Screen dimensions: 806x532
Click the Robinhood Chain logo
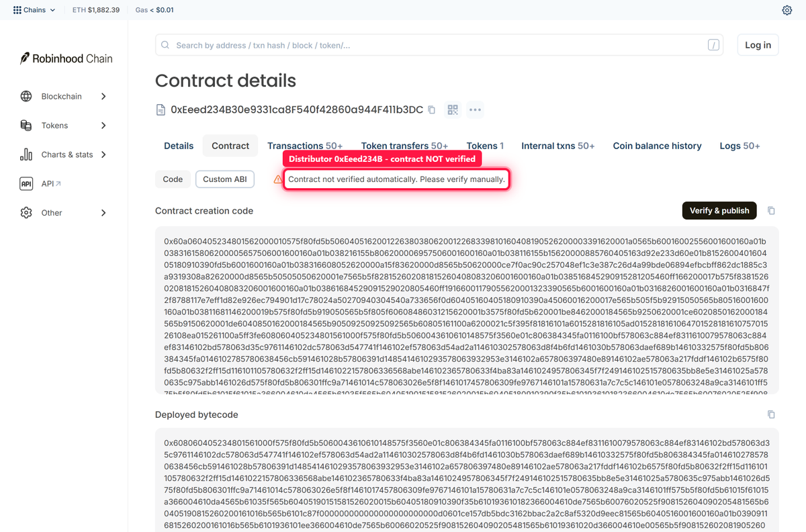(66, 58)
